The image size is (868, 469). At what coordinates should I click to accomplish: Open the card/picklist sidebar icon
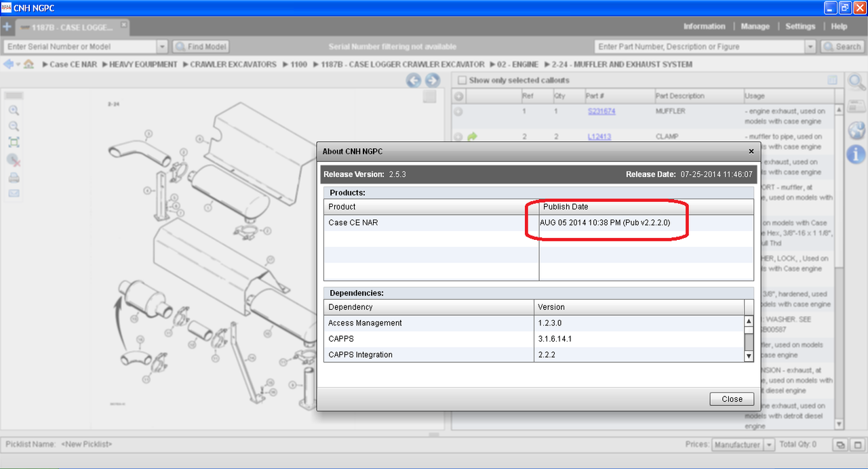tap(856, 106)
